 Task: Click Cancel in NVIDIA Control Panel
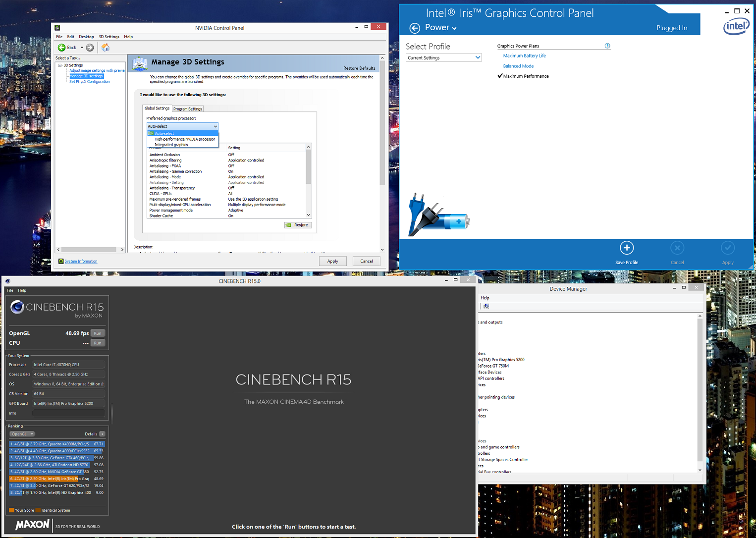click(367, 261)
